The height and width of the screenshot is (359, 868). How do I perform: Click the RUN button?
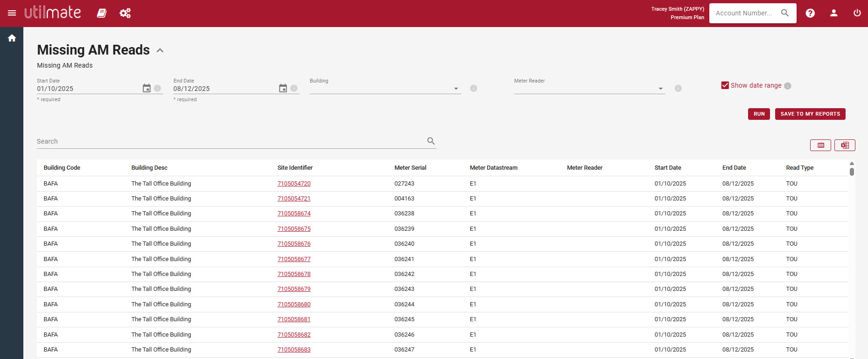[759, 114]
